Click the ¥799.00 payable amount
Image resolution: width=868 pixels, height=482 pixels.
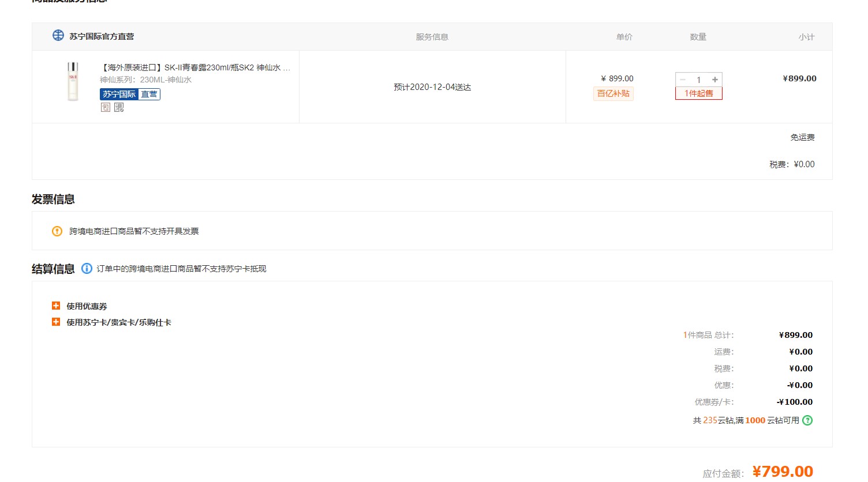click(783, 471)
